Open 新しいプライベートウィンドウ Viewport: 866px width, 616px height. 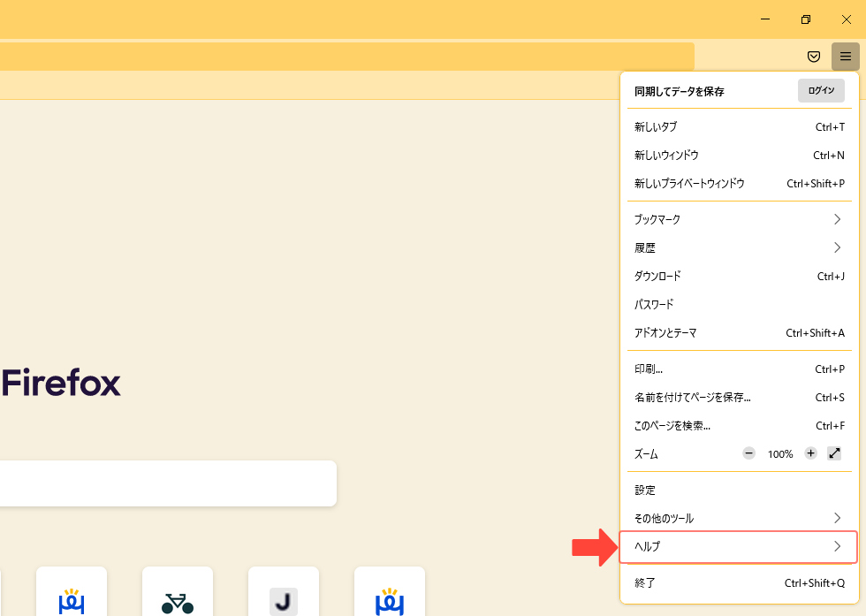[x=739, y=184]
